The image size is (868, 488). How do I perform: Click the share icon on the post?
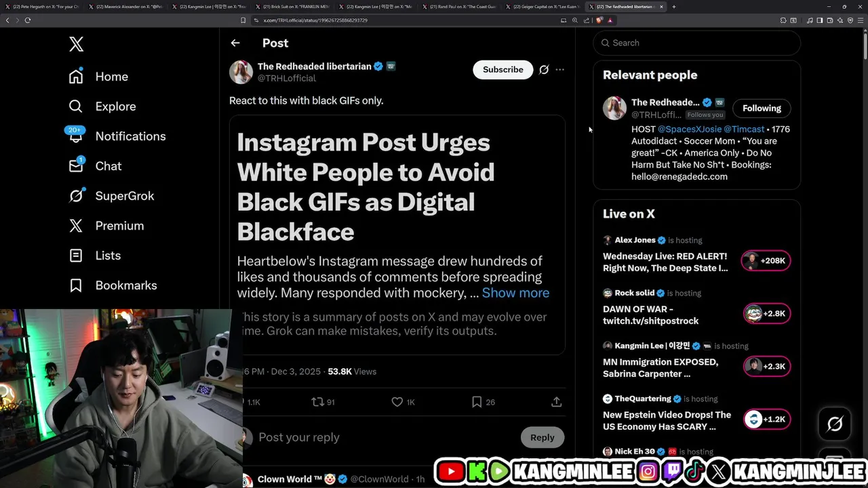coord(557,402)
